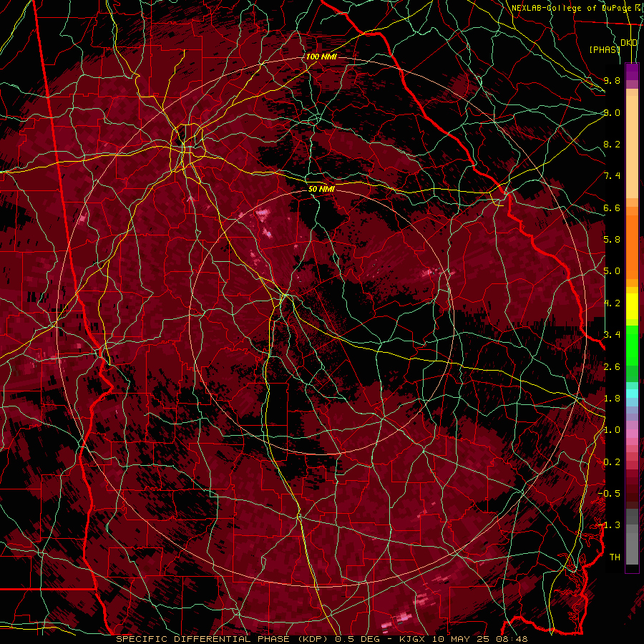
Task: Click the 9.0 value on the color scale
Action: pyautogui.click(x=612, y=112)
